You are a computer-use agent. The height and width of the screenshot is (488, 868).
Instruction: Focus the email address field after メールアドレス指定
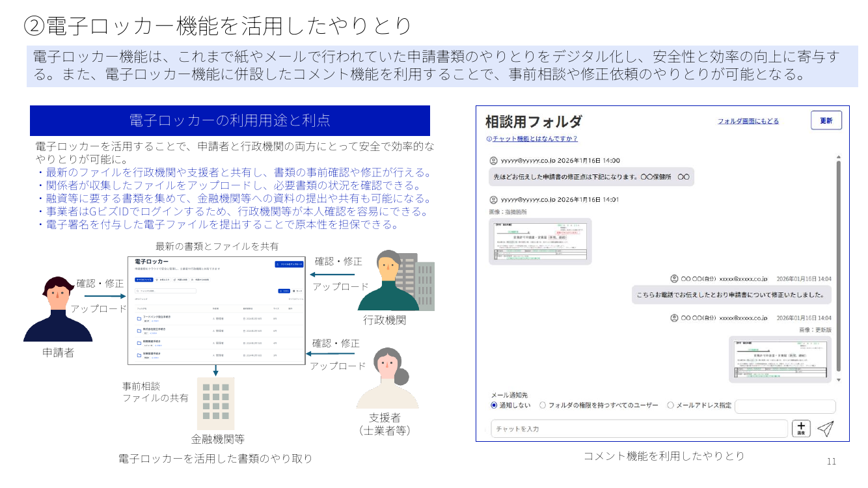785,406
